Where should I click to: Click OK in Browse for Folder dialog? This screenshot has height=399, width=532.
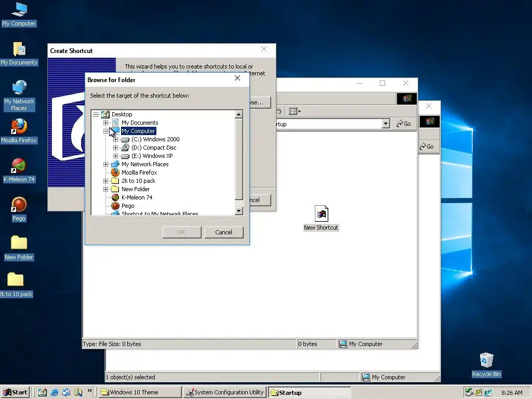[x=181, y=232]
